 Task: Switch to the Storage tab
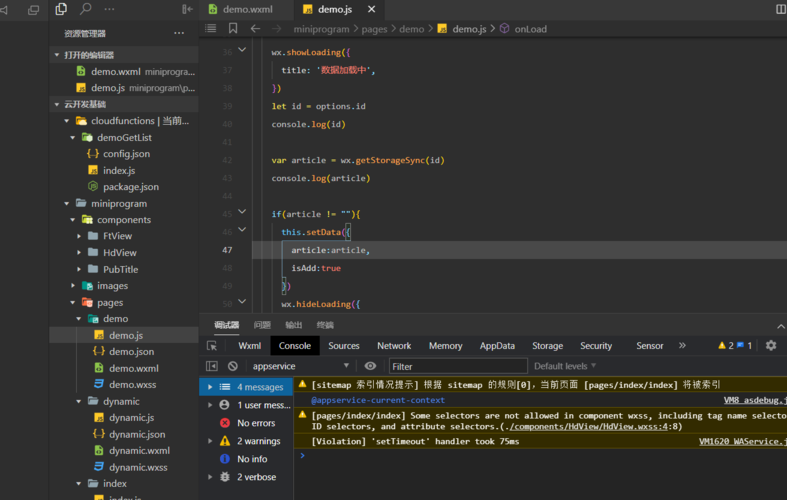click(x=547, y=345)
